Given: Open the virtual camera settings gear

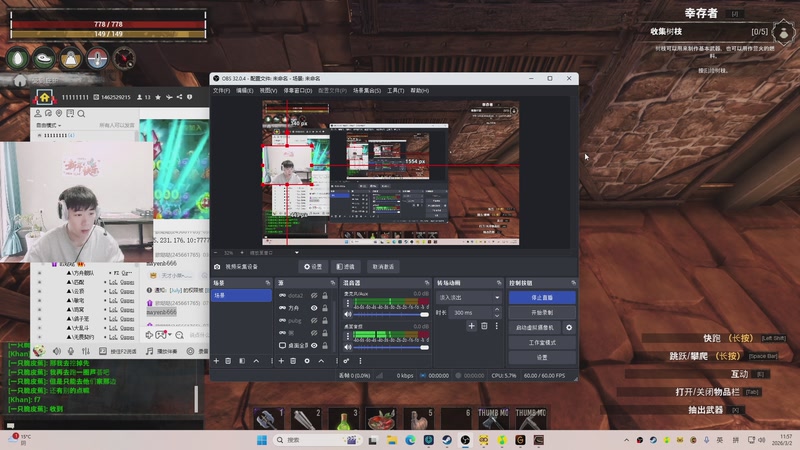Looking at the screenshot, I should pos(569,328).
